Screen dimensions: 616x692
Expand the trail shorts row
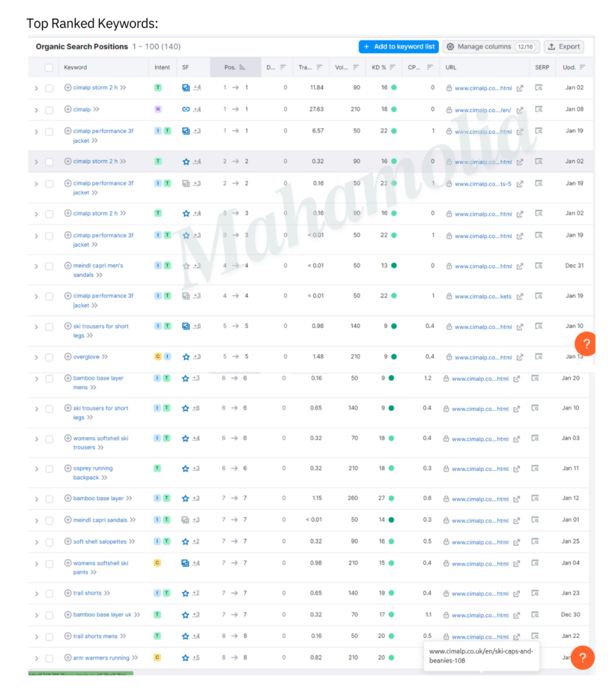click(36, 594)
